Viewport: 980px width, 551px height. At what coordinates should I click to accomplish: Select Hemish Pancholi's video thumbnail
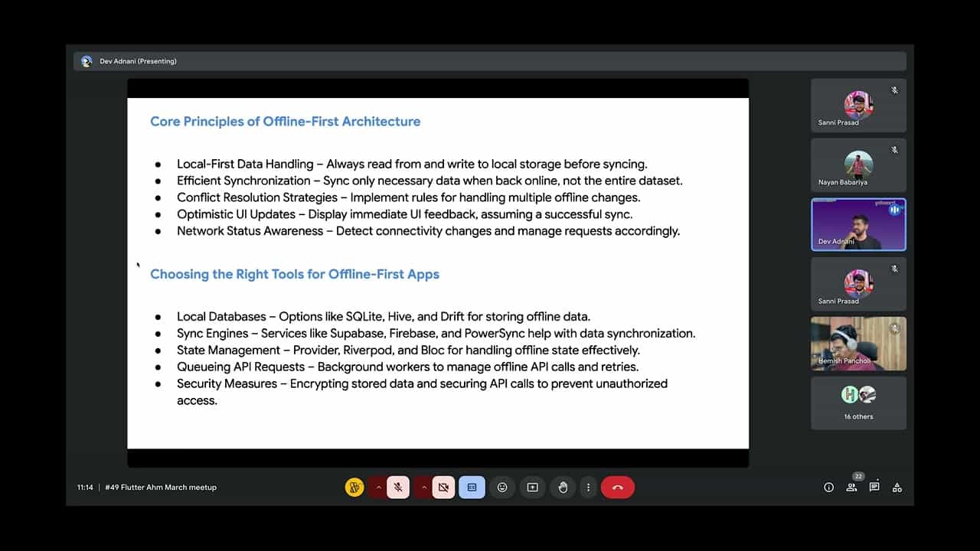(858, 344)
